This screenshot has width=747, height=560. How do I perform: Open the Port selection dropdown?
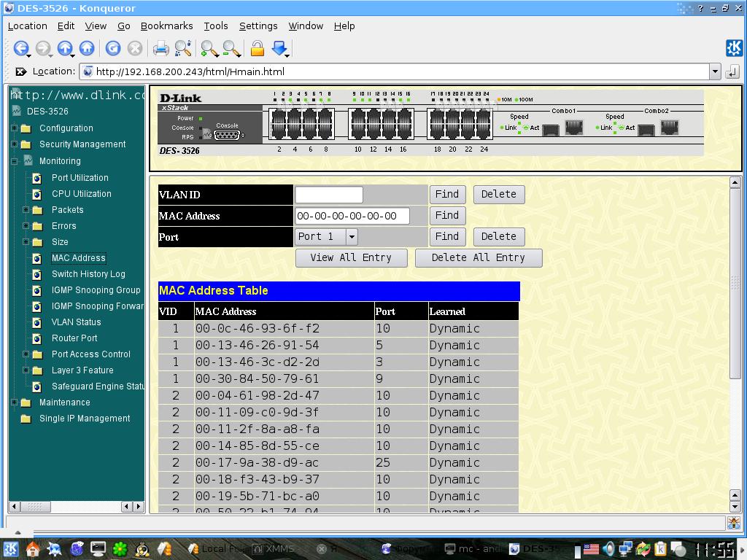(352, 236)
